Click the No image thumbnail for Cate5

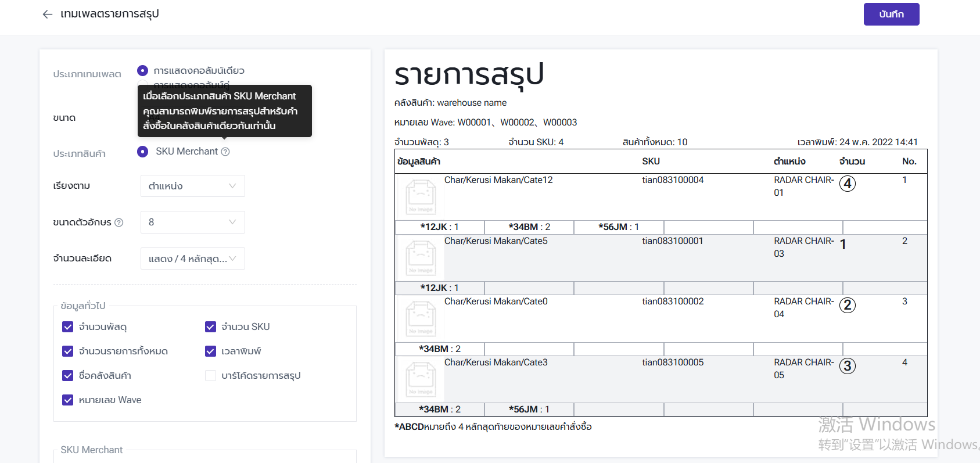point(421,258)
